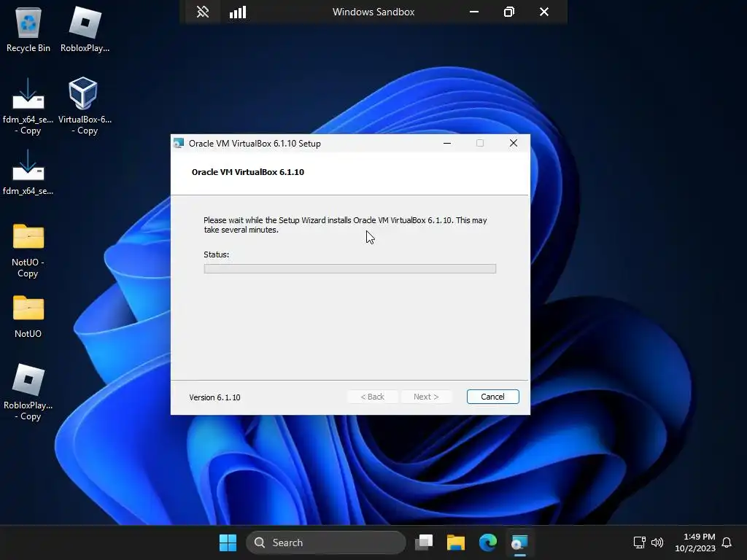
Task: Click the pin icon in Windows Sandbox bar
Action: point(203,12)
